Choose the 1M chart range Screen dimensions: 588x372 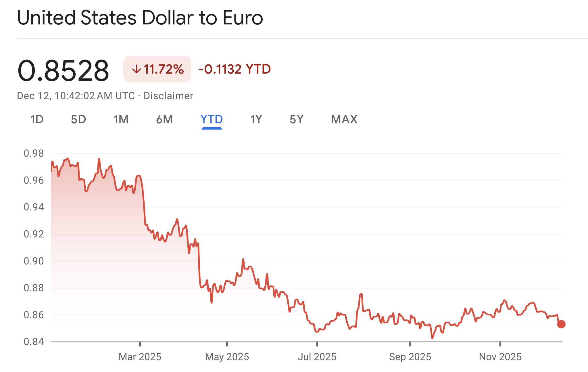pos(121,119)
